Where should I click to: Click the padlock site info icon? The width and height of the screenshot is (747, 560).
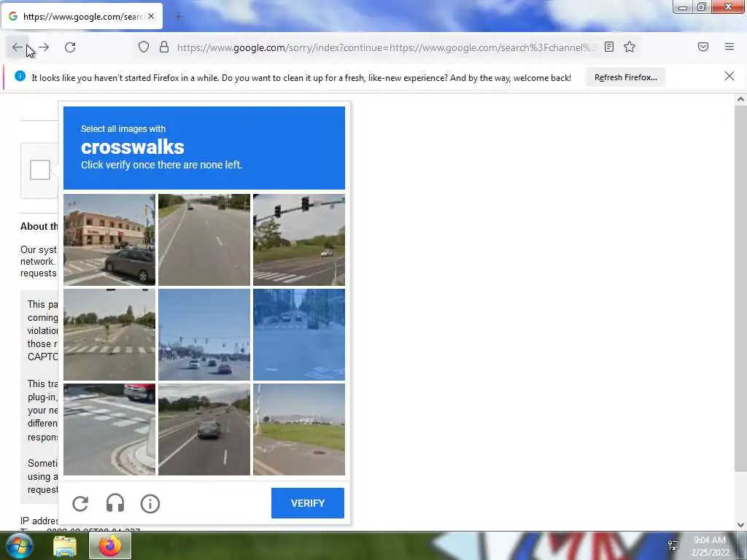point(164,47)
